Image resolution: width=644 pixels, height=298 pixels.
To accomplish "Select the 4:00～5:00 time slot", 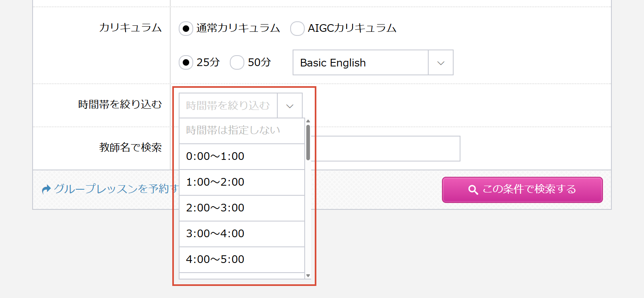I will pyautogui.click(x=242, y=260).
